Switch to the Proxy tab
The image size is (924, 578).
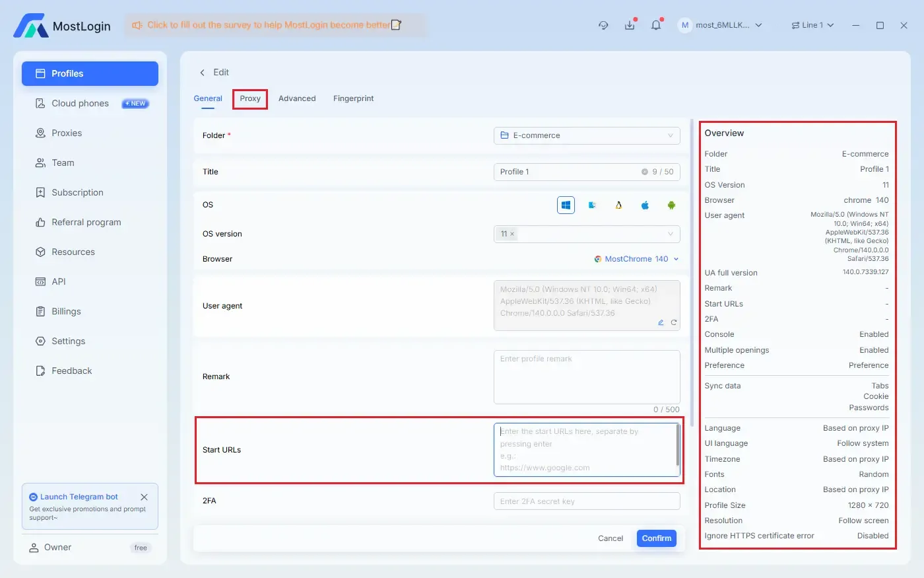(250, 98)
